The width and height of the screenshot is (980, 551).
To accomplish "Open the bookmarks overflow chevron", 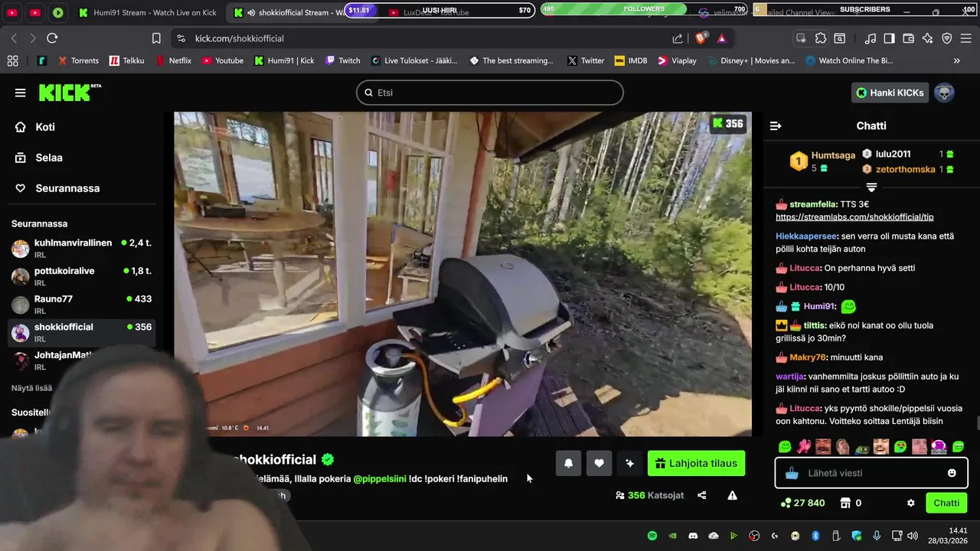I will 956,60.
